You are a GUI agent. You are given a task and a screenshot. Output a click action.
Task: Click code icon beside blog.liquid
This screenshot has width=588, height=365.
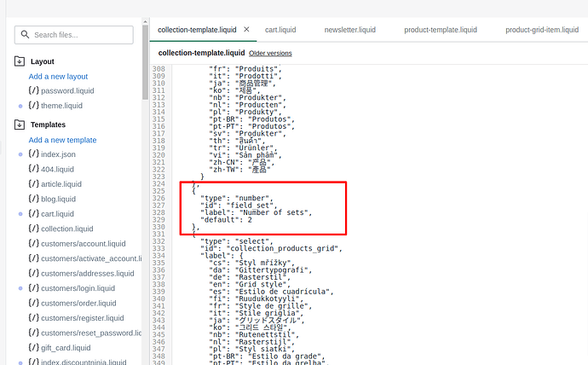[34, 199]
